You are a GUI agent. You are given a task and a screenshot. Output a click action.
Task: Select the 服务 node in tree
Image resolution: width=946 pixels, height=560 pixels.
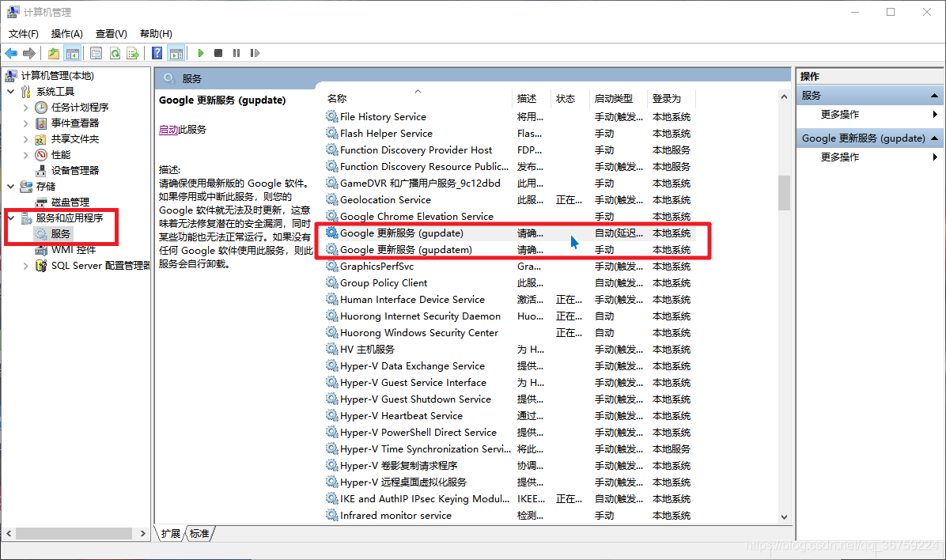(60, 234)
